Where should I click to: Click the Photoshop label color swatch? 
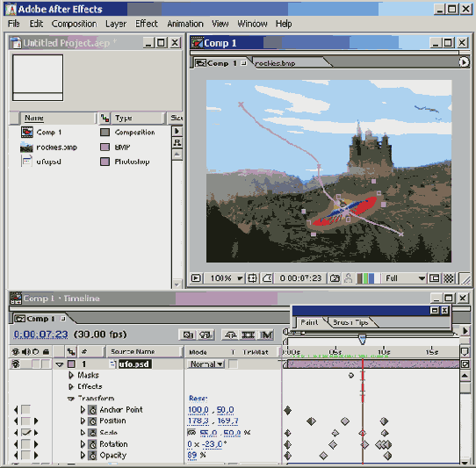(x=105, y=162)
